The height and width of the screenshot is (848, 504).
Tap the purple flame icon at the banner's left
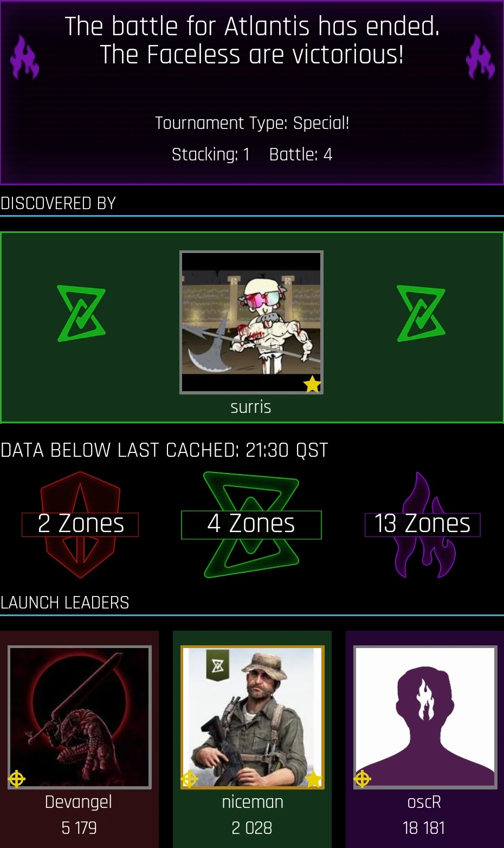pos(25,57)
